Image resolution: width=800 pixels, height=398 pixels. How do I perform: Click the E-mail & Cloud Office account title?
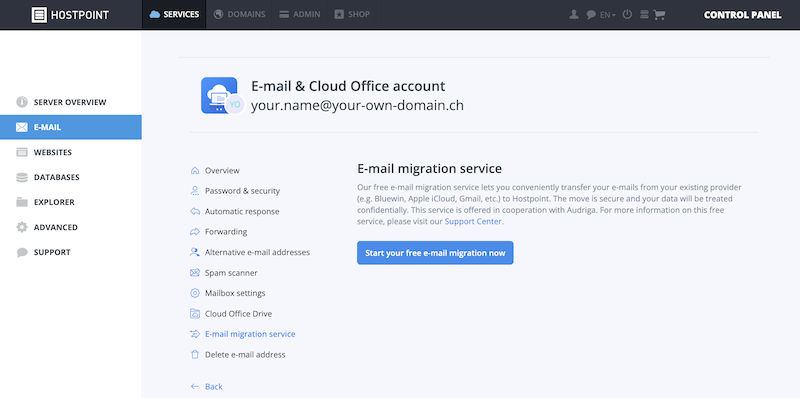pyautogui.click(x=348, y=86)
